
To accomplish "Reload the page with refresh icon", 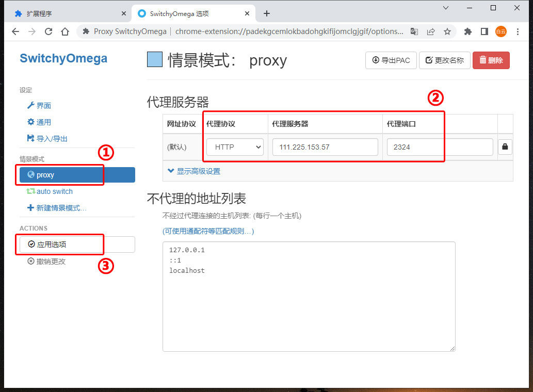I will 49,31.
